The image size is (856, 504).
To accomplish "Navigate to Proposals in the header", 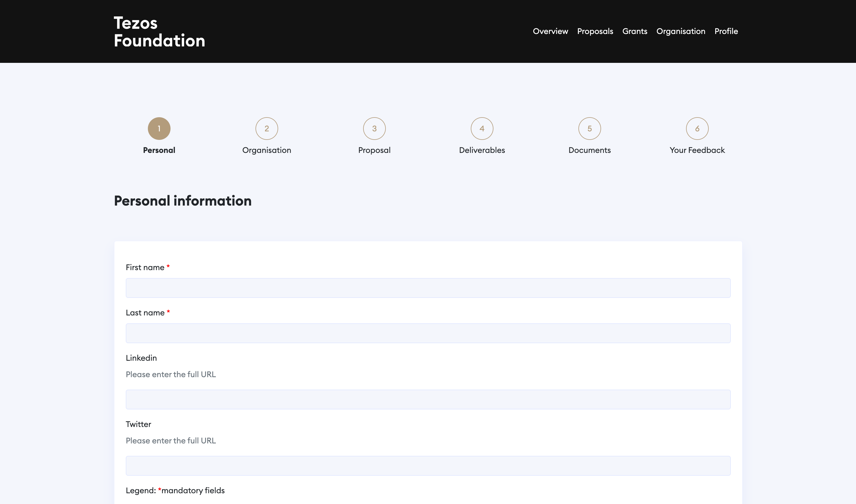I will (x=595, y=31).
